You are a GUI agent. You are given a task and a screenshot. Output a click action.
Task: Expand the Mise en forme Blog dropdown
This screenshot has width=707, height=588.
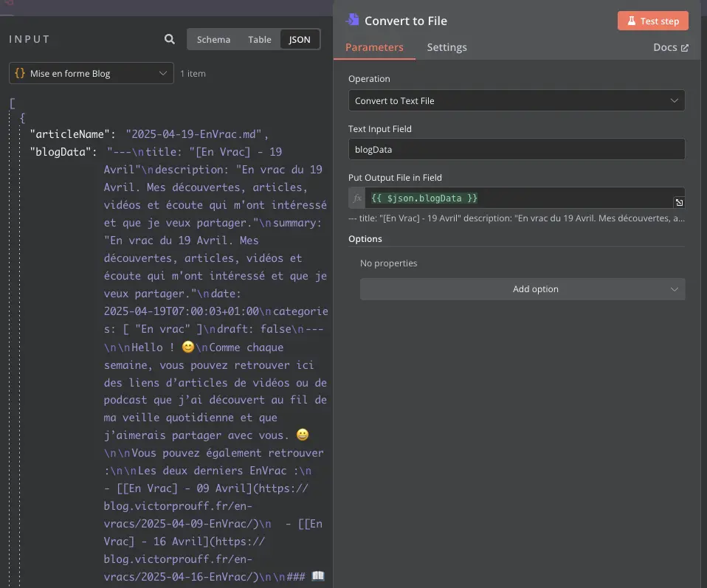(x=92, y=73)
